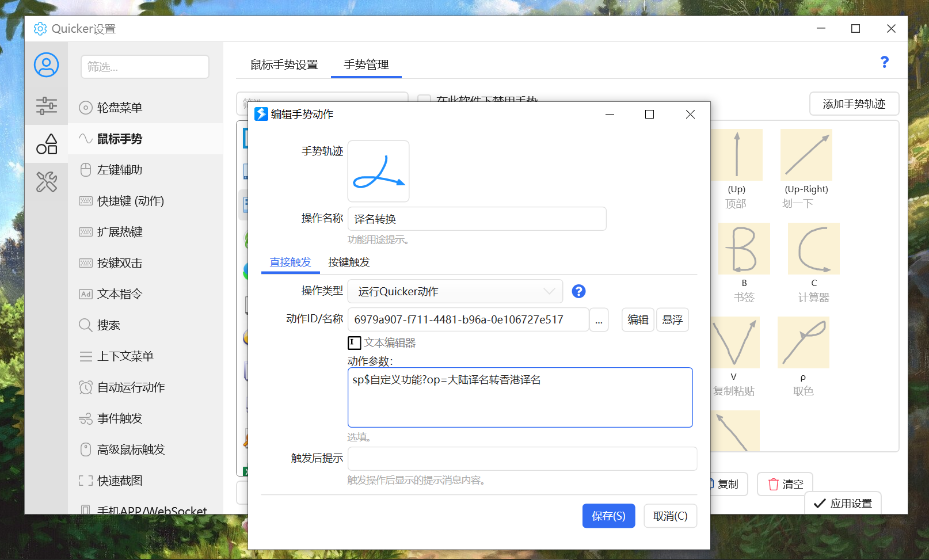This screenshot has width=929, height=560.
Task: Expand the 操作类型 dropdown
Action: 455,291
